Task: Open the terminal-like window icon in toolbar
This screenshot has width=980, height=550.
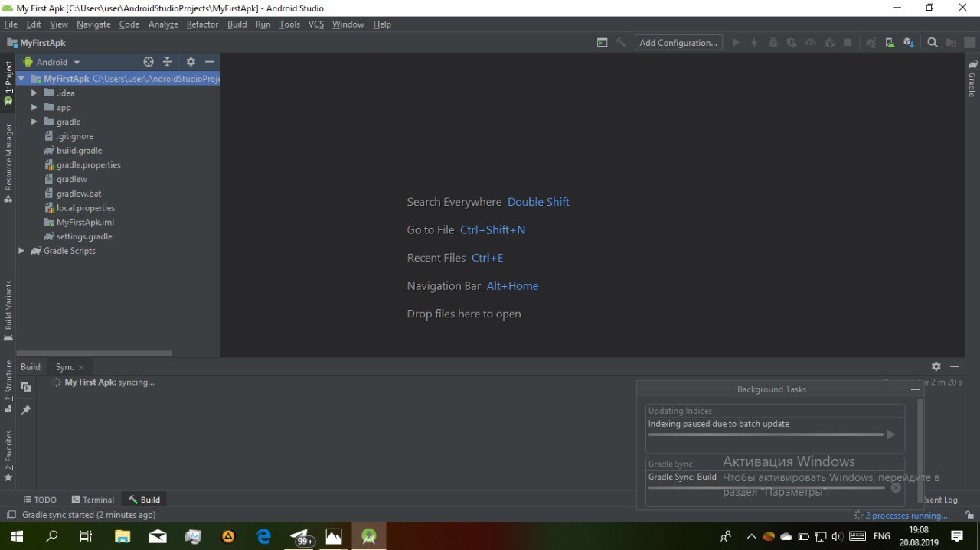Action: coord(603,43)
